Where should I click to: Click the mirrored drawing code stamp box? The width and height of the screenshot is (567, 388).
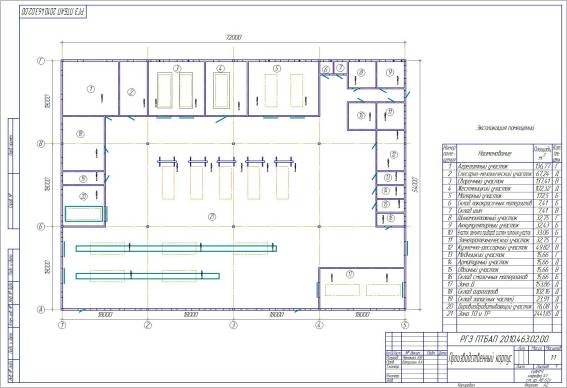53,12
